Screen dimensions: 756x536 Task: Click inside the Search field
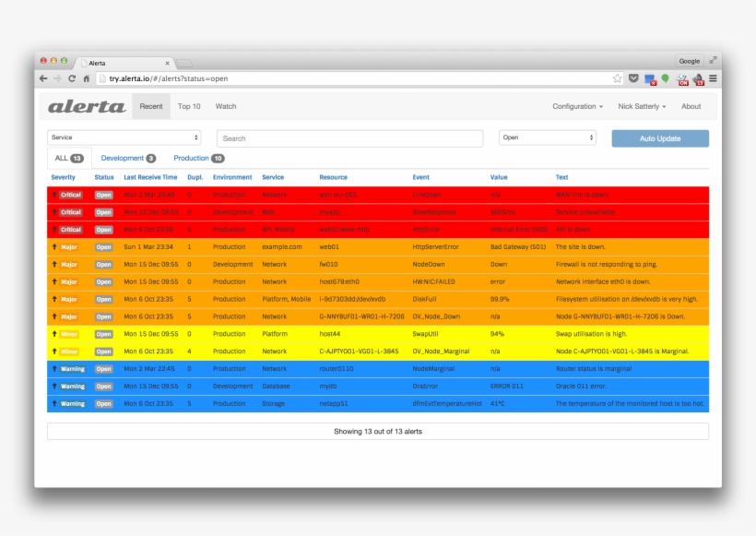pos(348,137)
